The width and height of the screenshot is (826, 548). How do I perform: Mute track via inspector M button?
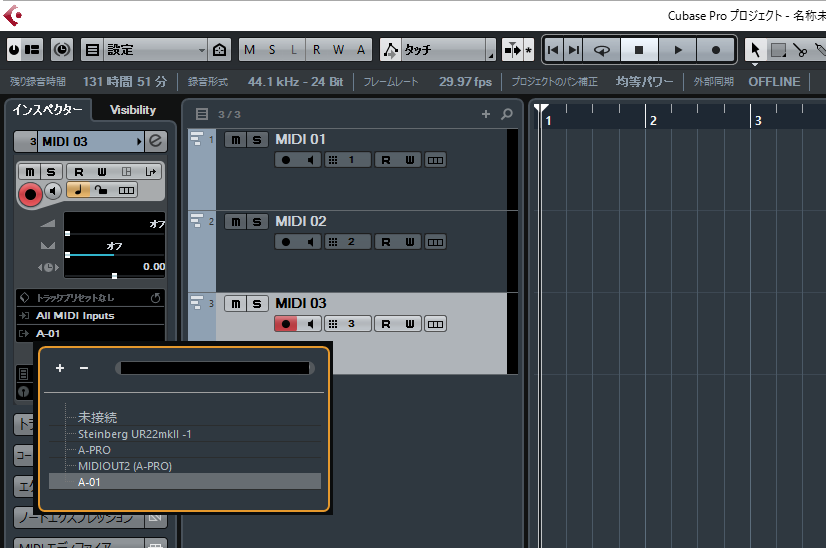pos(30,172)
